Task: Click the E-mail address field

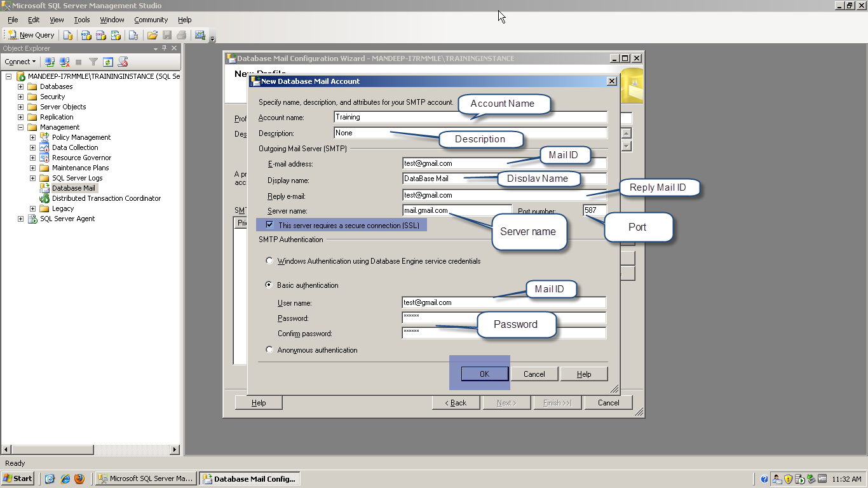Action: (x=505, y=163)
